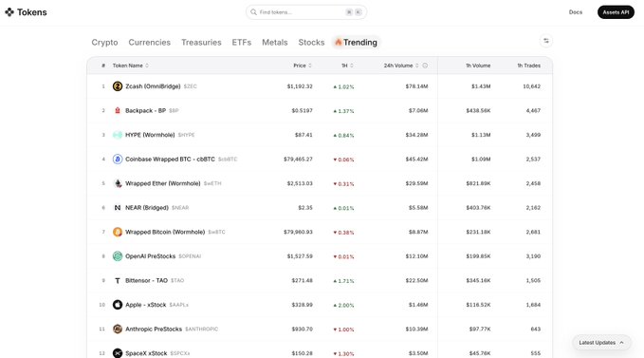Viewport: 644px width, 358px height.
Task: Switch to the Treasuries tab
Action: (x=201, y=43)
